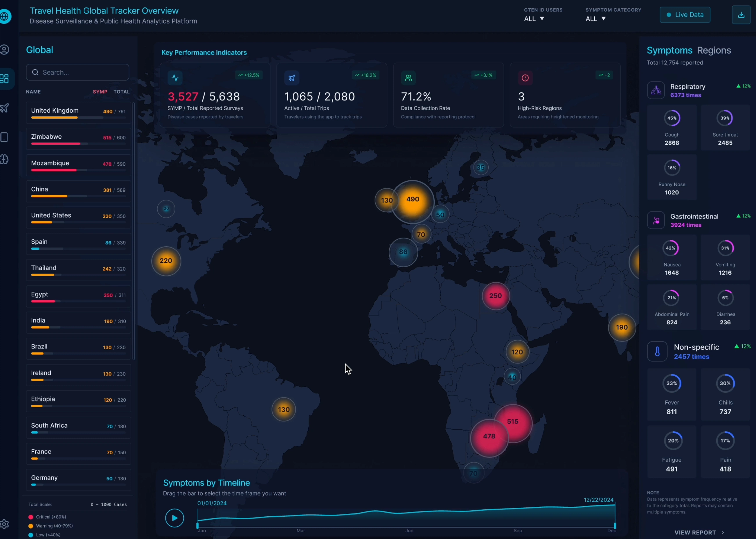Click the country search field
Screen dimensions: 756x539
(78, 72)
